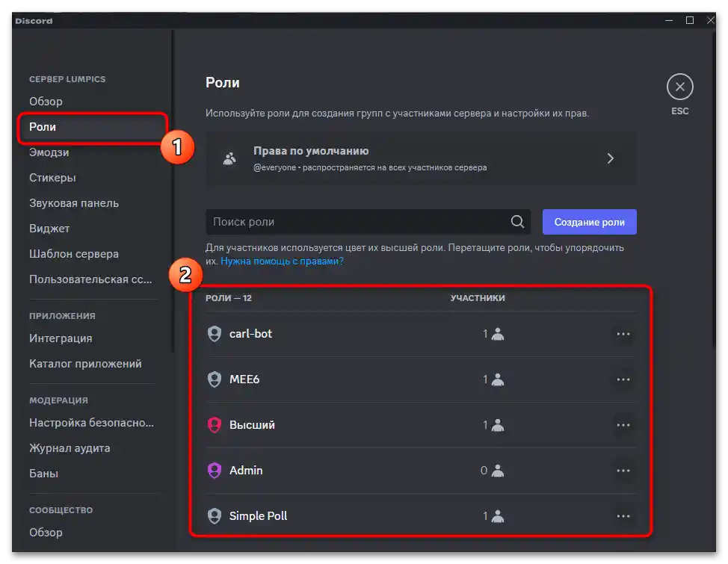Screen dimensions: 728x564
Task: Click the MEE6 role shield icon
Action: tap(215, 379)
